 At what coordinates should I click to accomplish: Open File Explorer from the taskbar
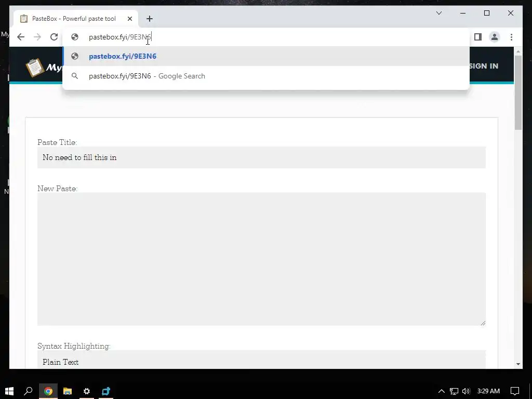pos(68,391)
